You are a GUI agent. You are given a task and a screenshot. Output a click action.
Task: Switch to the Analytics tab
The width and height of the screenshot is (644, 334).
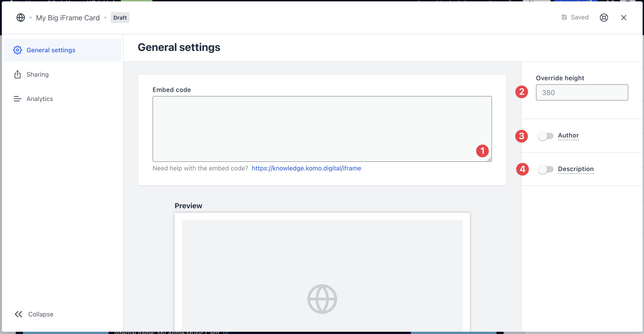tap(40, 99)
